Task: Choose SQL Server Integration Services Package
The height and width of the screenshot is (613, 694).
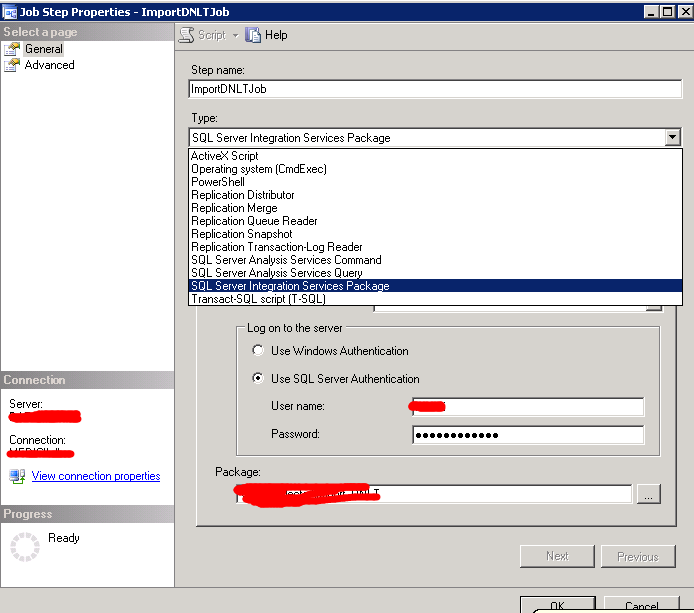Action: pyautogui.click(x=436, y=286)
